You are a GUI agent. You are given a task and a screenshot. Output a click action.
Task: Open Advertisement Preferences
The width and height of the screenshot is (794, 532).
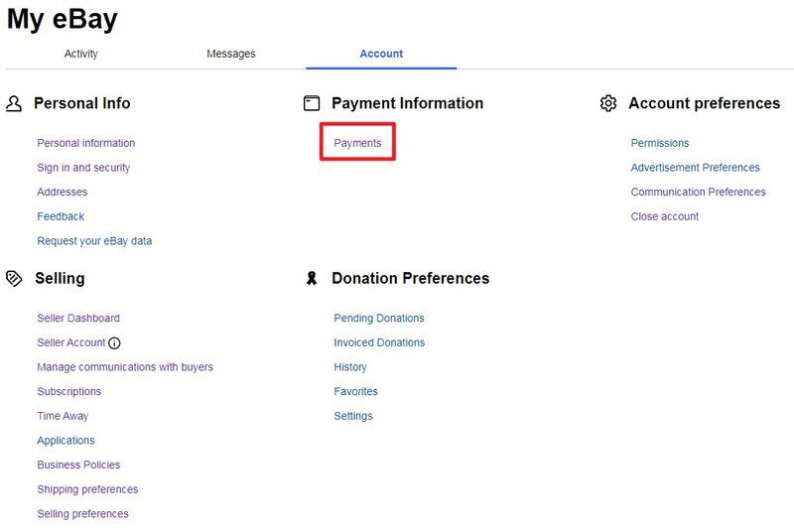click(x=695, y=168)
